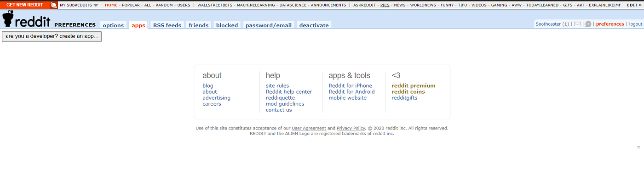644x192 pixels.
Task: Open the Privacy Policy link
Action: pyautogui.click(x=351, y=128)
